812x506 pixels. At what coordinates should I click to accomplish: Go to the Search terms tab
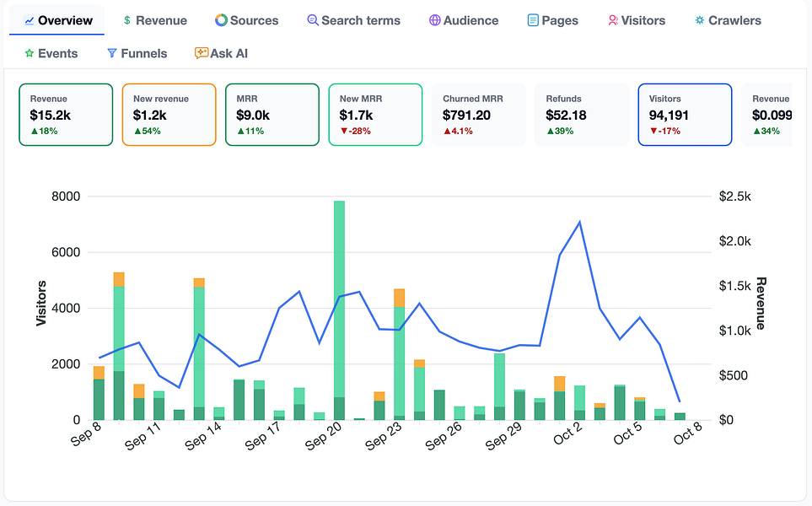click(x=353, y=20)
